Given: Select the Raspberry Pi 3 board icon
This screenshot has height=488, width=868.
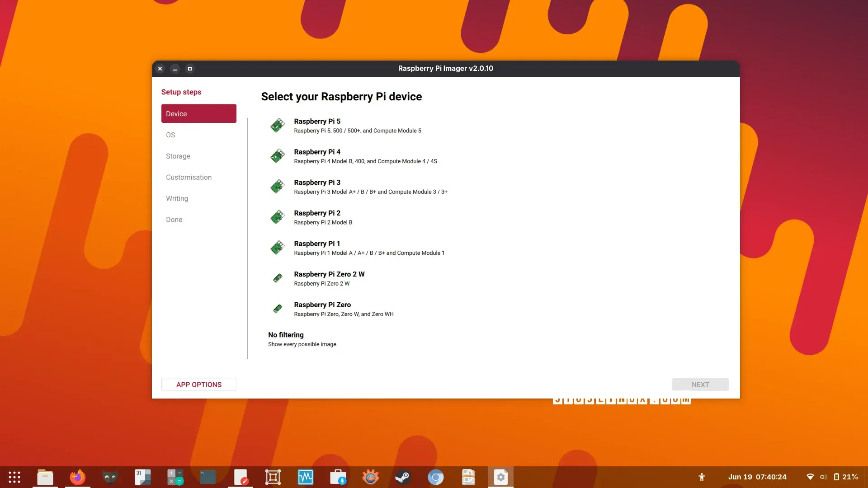Looking at the screenshot, I should click(278, 187).
